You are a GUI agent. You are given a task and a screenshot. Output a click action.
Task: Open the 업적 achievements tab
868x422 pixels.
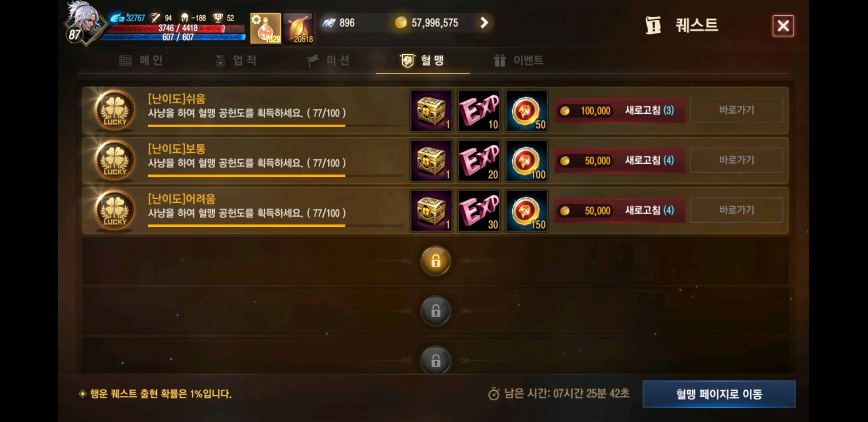click(x=236, y=60)
